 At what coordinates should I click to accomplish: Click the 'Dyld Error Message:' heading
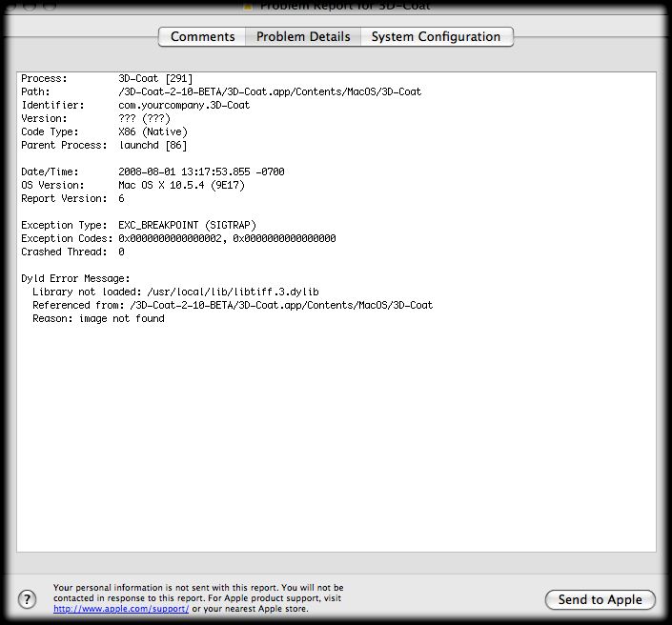(x=75, y=278)
